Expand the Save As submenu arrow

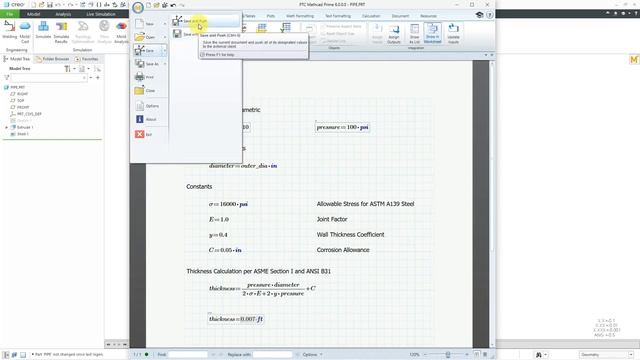coord(165,64)
